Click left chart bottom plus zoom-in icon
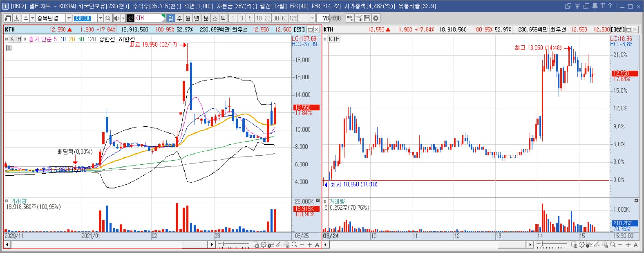The image size is (644, 253). tap(310, 245)
